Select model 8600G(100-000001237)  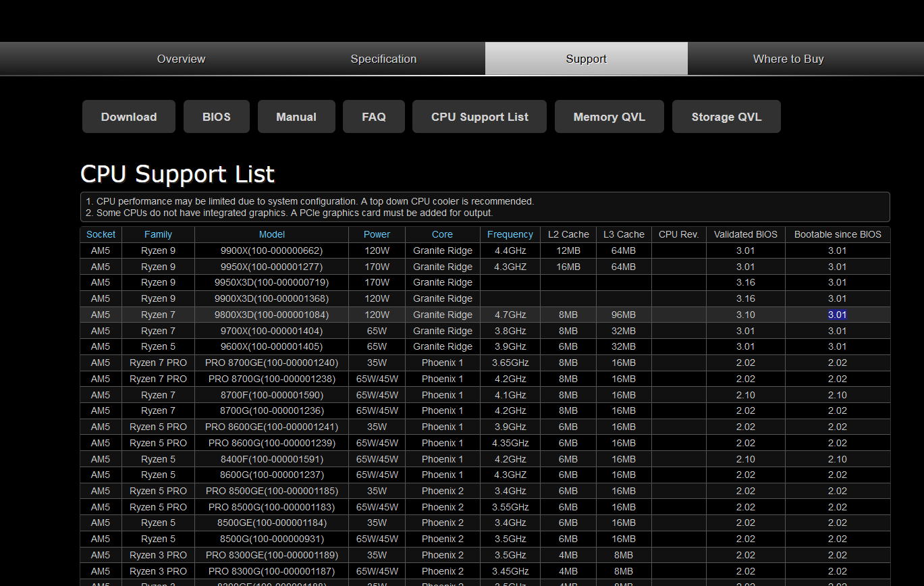pyautogui.click(x=272, y=475)
